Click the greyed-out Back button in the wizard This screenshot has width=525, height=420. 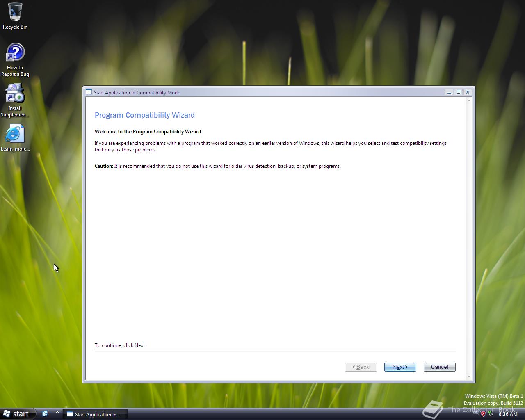361,367
